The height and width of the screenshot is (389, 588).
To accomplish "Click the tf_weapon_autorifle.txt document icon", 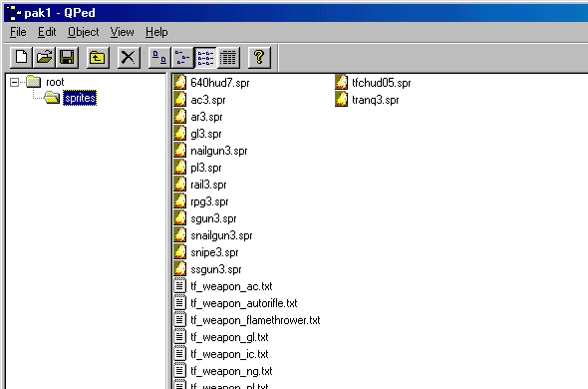I will tap(180, 303).
